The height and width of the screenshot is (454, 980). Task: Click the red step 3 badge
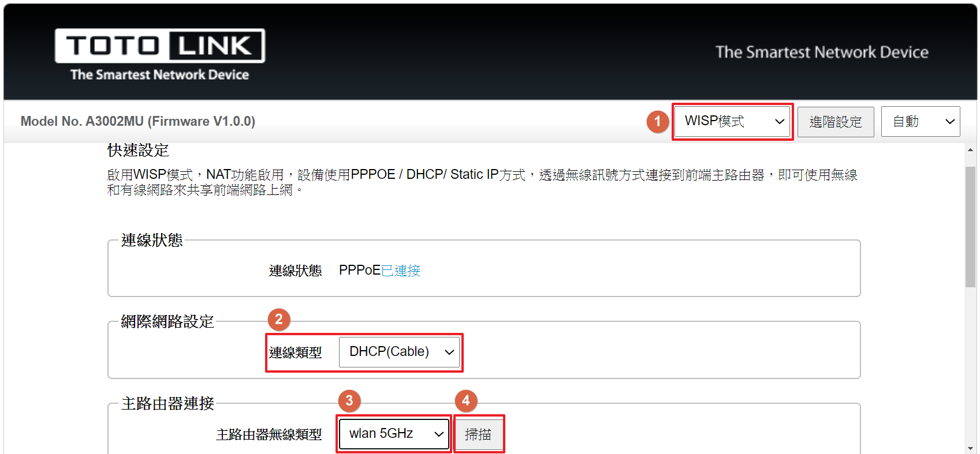pyautogui.click(x=349, y=401)
